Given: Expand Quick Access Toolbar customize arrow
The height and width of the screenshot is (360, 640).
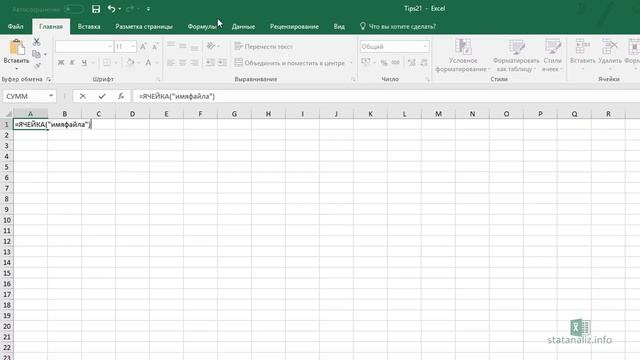Looking at the screenshot, I should click(x=148, y=9).
